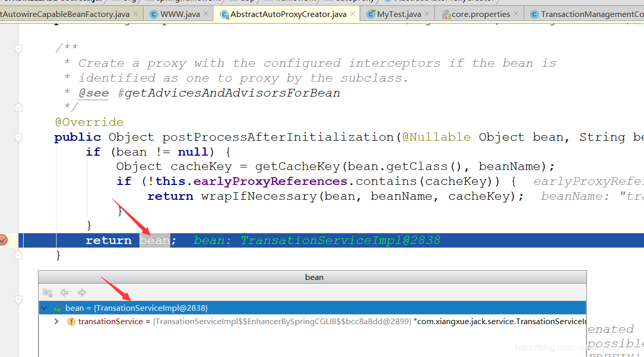Click the @Override annotation
This screenshot has height=357, width=644.
tap(89, 122)
